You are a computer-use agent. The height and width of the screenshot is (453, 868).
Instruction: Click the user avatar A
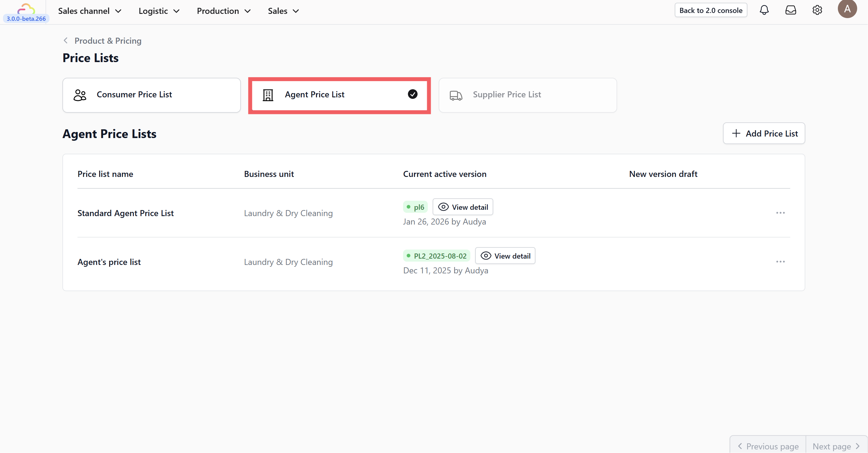click(847, 9)
